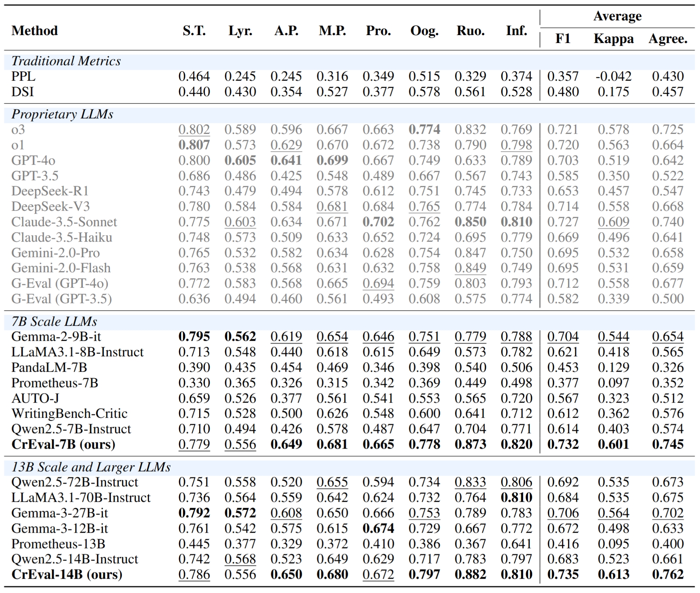Click the GPT-4o Lyr. value 0.605
The image size is (700, 593).
pyautogui.click(x=240, y=160)
